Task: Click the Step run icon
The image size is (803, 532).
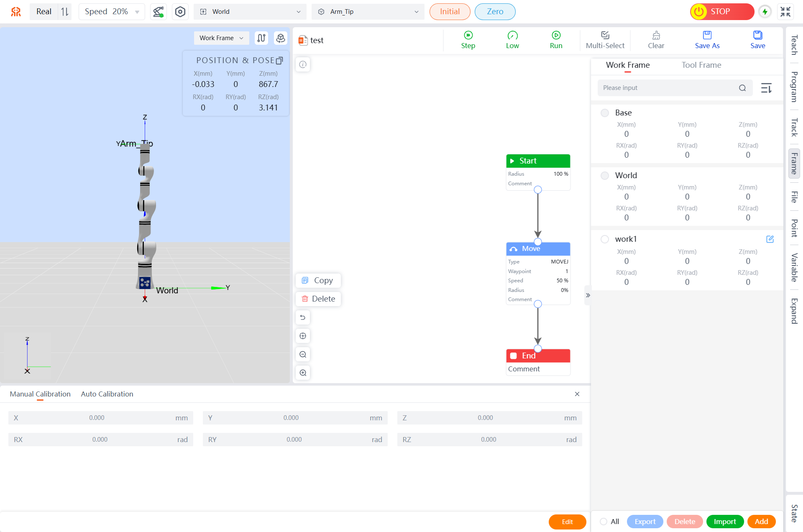Action: (468, 35)
